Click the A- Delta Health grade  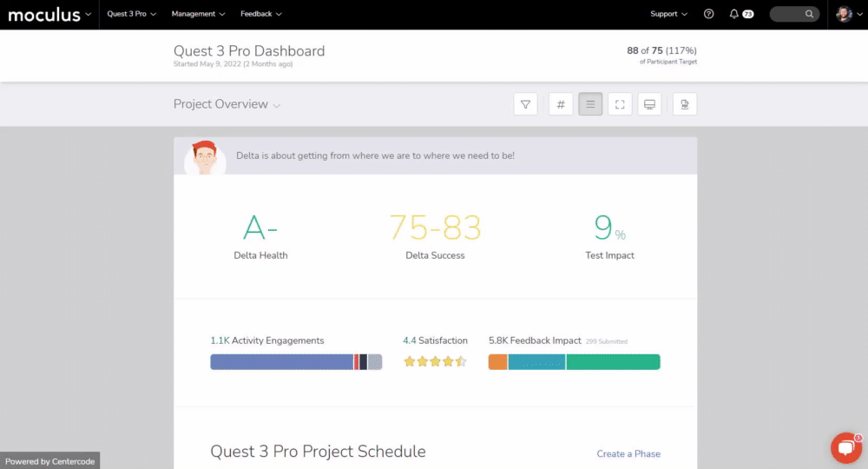pyautogui.click(x=260, y=228)
